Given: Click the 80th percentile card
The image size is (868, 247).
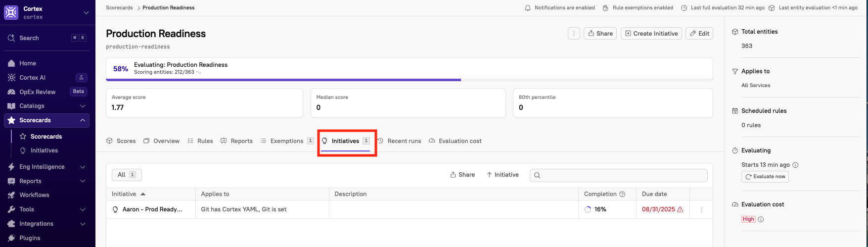Looking at the screenshot, I should pyautogui.click(x=613, y=103).
